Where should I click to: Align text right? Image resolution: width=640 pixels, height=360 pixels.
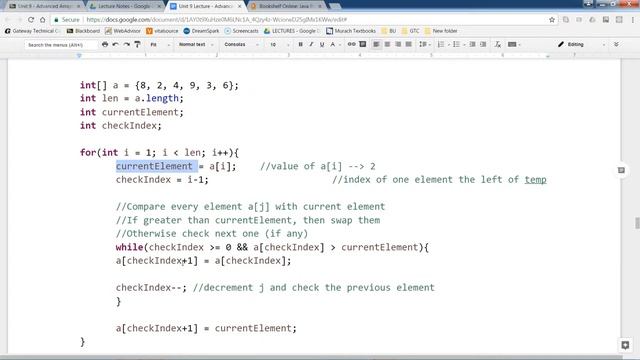pos(398,44)
